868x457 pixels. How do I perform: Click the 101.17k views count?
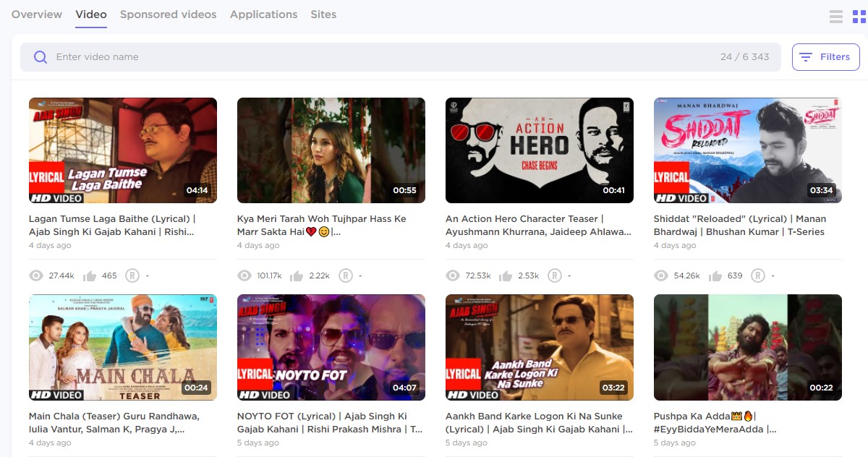click(269, 276)
